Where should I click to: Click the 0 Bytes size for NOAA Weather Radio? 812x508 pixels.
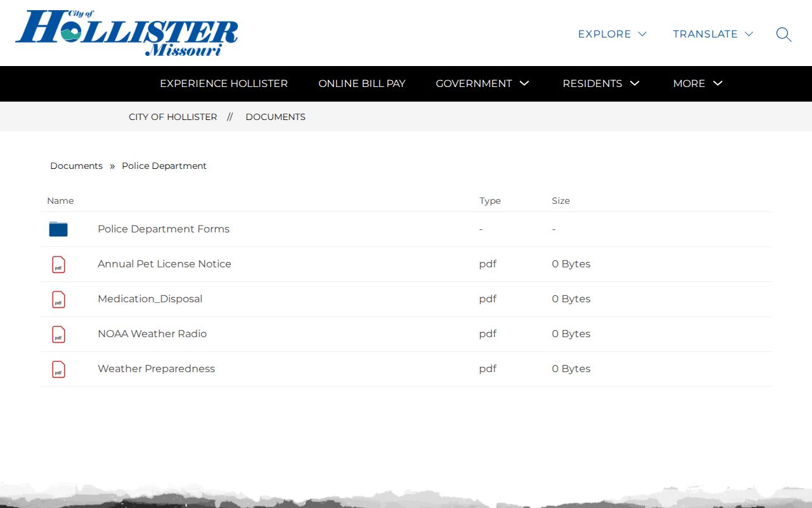(x=571, y=334)
